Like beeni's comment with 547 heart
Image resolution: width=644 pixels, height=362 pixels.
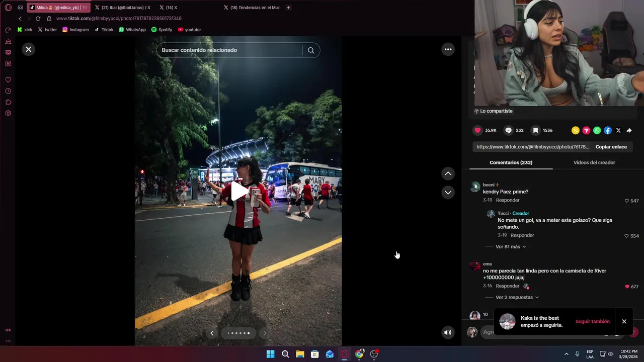pos(627,201)
